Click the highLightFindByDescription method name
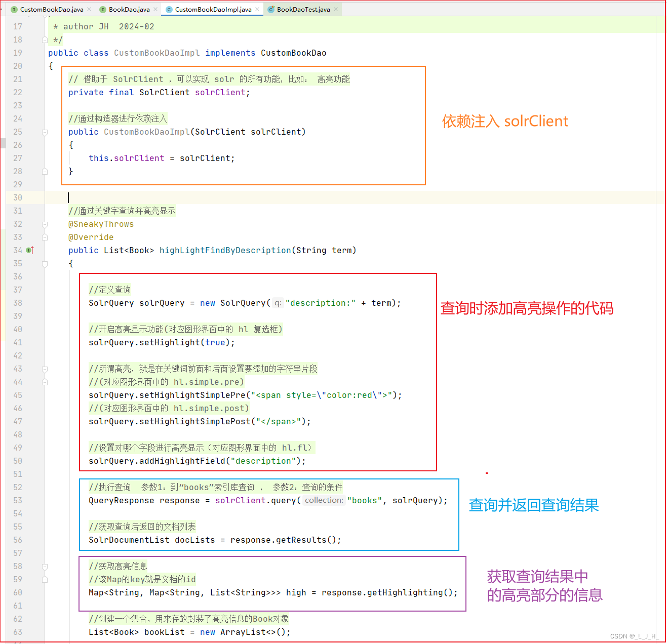The width and height of the screenshot is (667, 644). point(225,250)
